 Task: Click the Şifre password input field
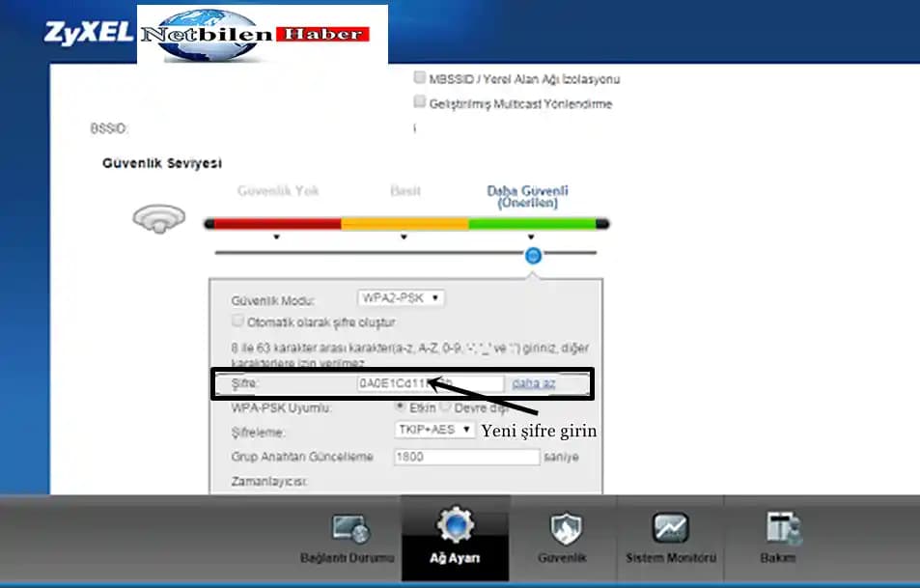click(430, 383)
